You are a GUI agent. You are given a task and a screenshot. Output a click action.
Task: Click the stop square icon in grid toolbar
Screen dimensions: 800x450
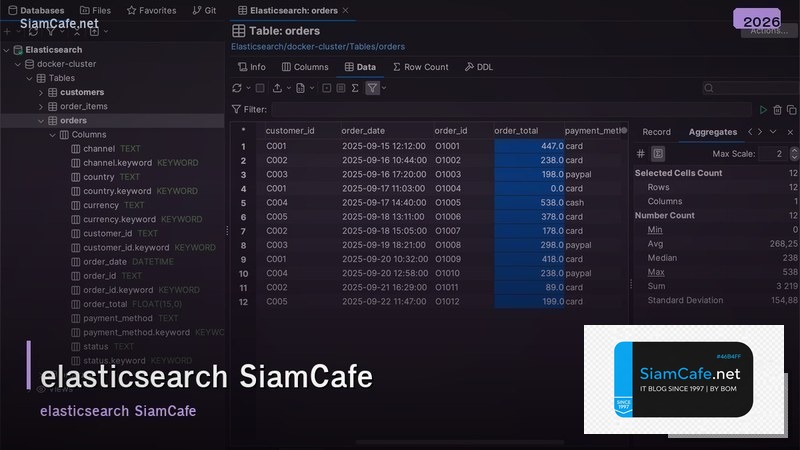[x=260, y=88]
